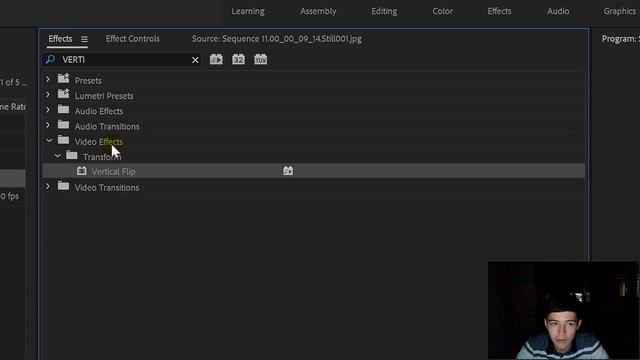
Task: Select the Presets label
Action: [x=88, y=81]
